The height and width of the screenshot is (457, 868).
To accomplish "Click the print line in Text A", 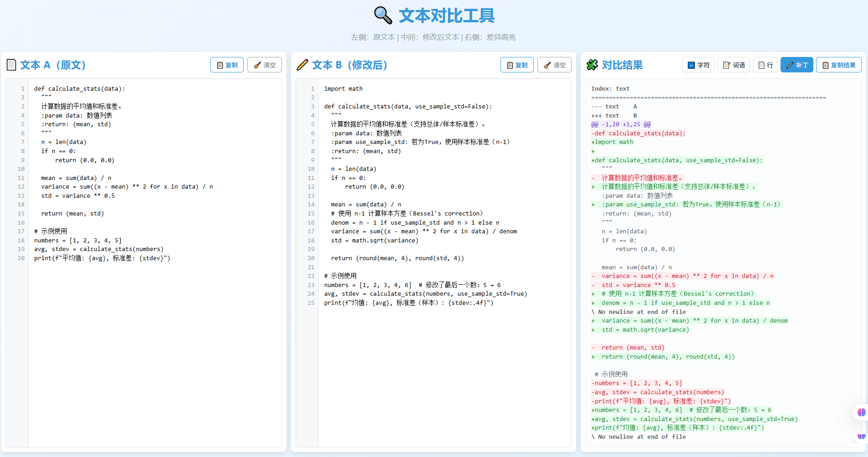I will pos(102,258).
